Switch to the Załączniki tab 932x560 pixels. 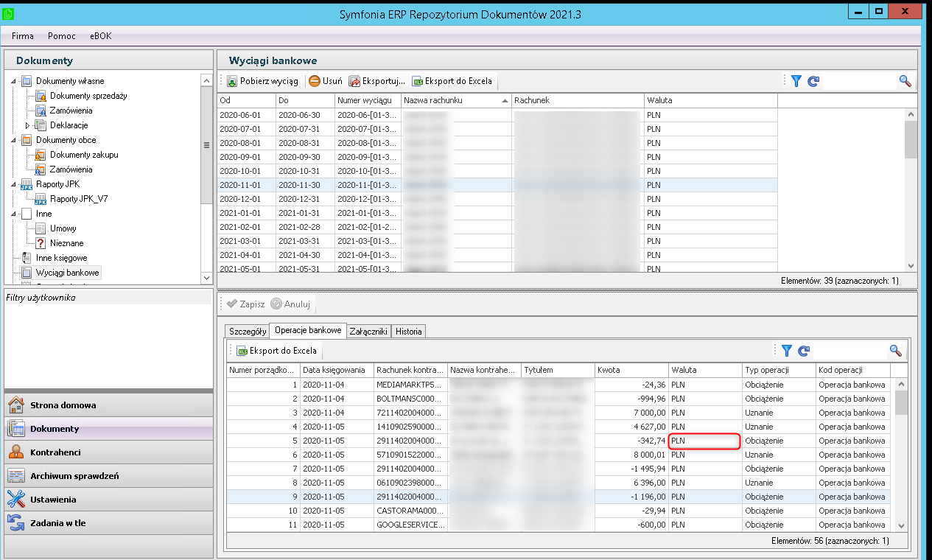coord(368,332)
